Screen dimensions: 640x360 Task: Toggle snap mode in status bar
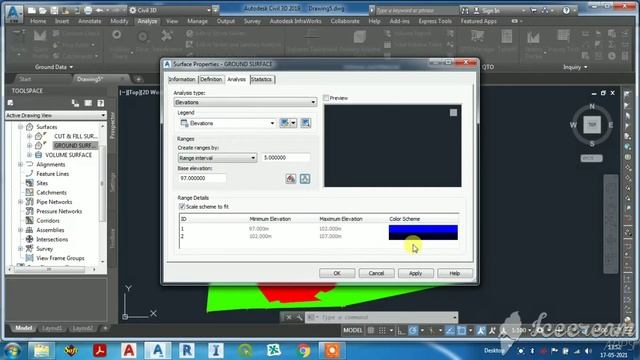[382, 330]
